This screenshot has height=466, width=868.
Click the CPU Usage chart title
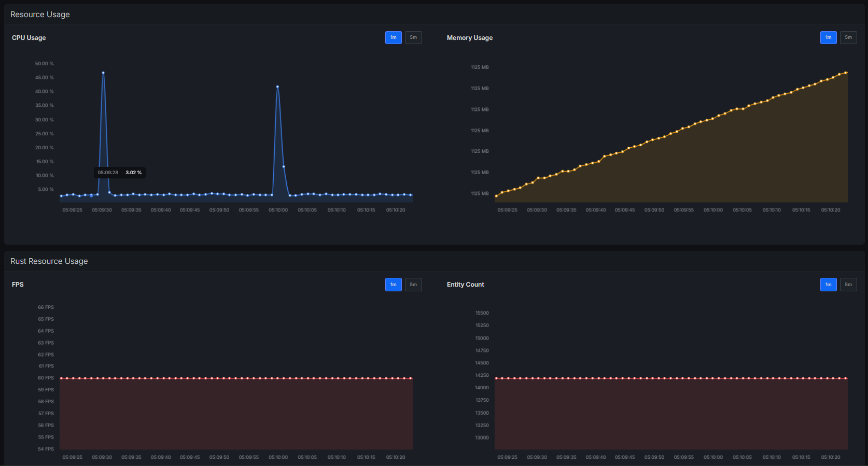[29, 38]
